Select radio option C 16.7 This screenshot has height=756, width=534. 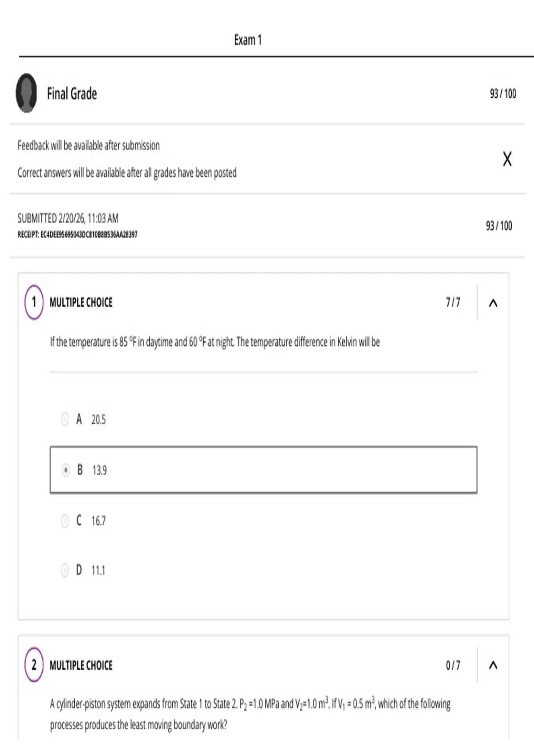pos(65,520)
